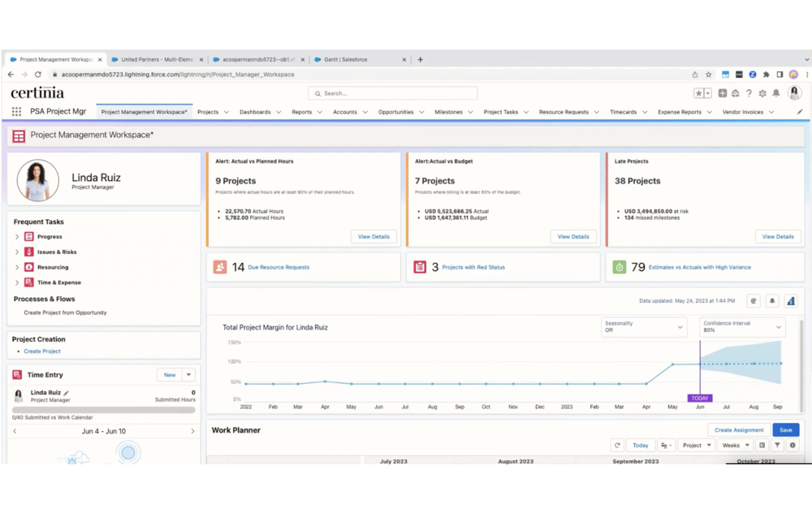The width and height of the screenshot is (812, 513).
Task: Open the global quick-add plus icon
Action: (722, 93)
